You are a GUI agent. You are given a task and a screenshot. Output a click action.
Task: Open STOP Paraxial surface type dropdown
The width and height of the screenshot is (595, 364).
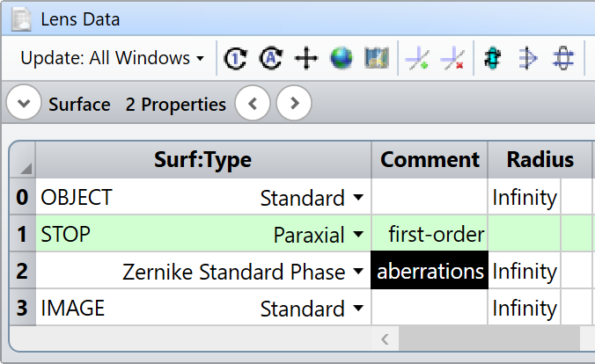click(356, 235)
